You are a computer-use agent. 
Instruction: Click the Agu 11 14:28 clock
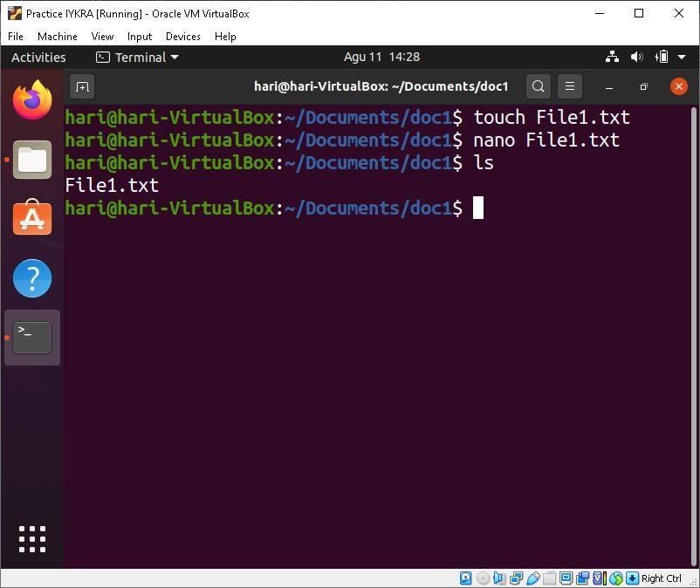click(384, 56)
